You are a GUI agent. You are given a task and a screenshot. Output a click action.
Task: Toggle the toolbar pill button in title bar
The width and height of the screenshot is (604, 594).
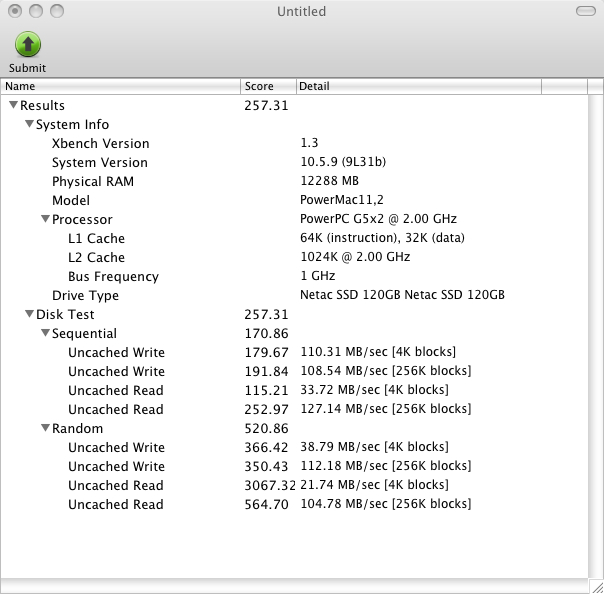click(586, 11)
